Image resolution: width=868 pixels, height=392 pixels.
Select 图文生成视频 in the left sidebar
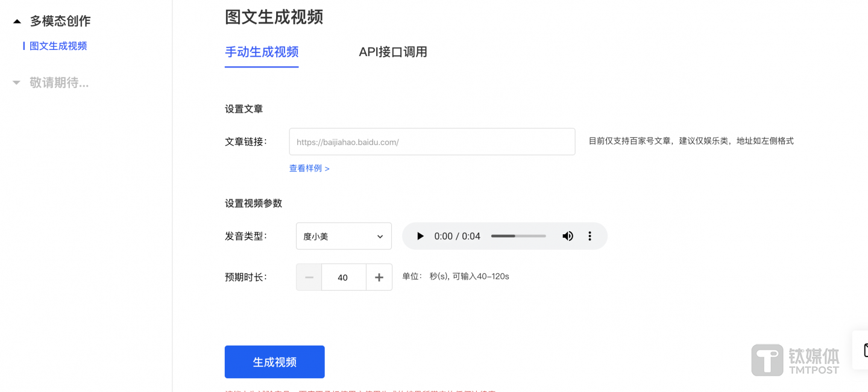click(58, 45)
